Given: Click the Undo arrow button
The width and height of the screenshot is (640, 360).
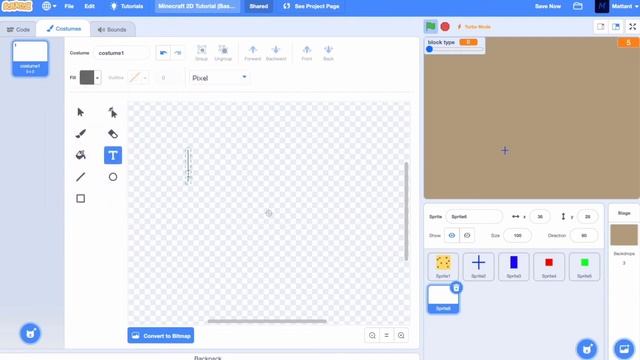Looking at the screenshot, I should (x=163, y=53).
